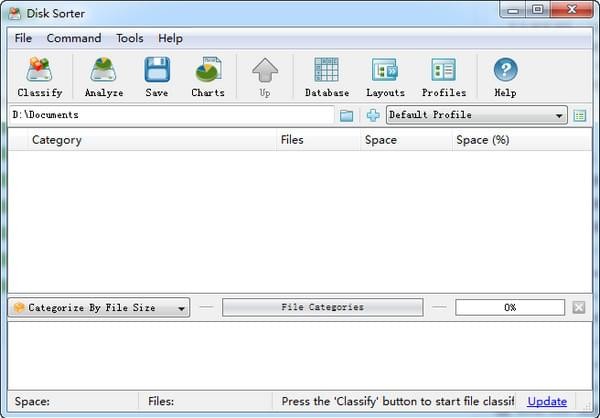The height and width of the screenshot is (418, 600).
Task: Click the D:\Documents path input field
Action: point(171,115)
